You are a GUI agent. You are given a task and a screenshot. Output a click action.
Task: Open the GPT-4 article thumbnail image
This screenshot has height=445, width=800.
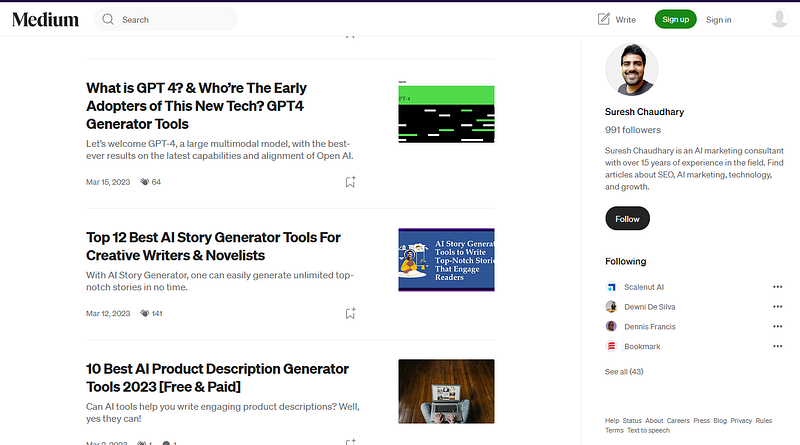(x=446, y=112)
